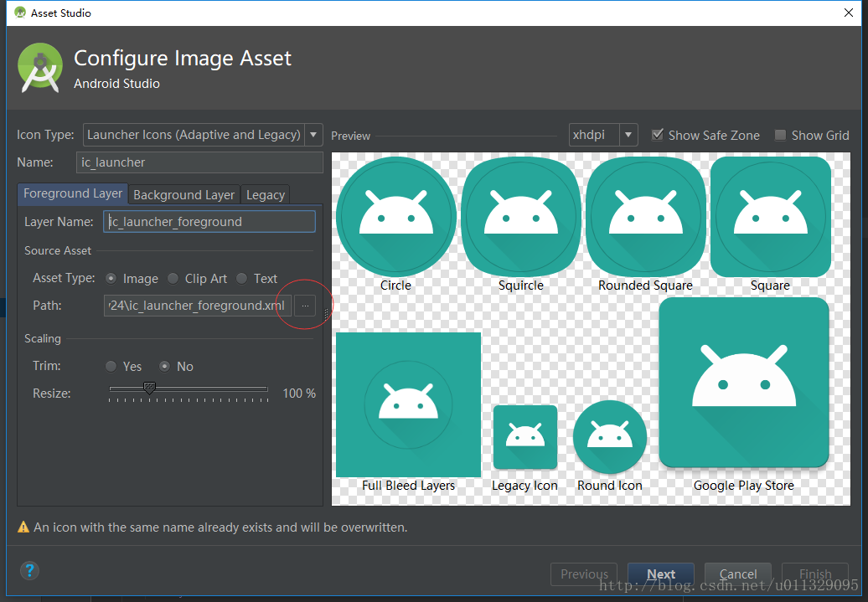Click the overwrite warning message text
This screenshot has height=602, width=868.
220,527
